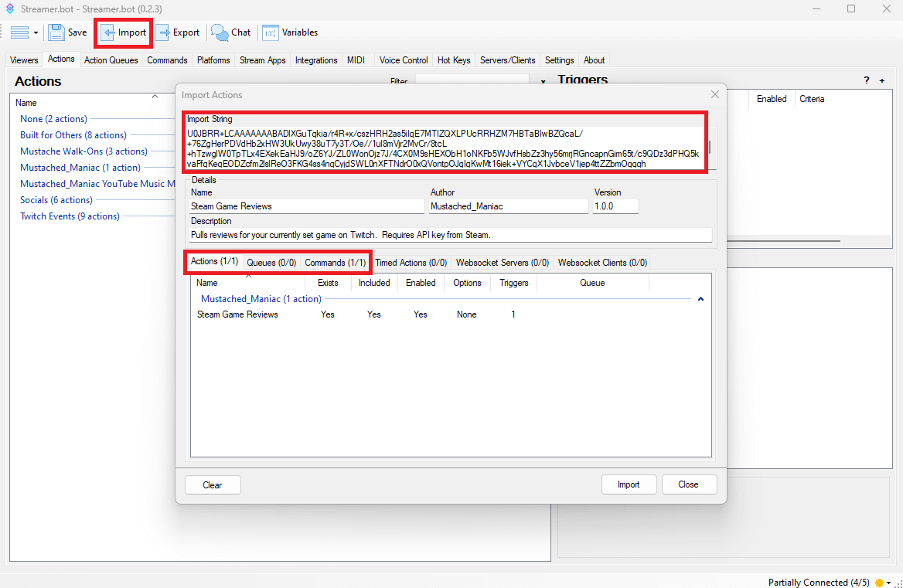This screenshot has height=588, width=903.
Task: Open the dropdown arrow next to Filter
Action: coord(543,81)
